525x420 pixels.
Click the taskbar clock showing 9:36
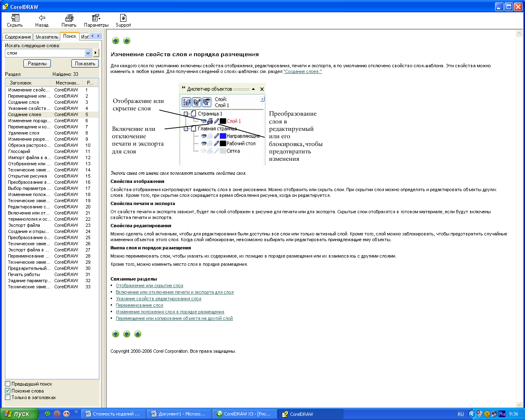click(514, 414)
